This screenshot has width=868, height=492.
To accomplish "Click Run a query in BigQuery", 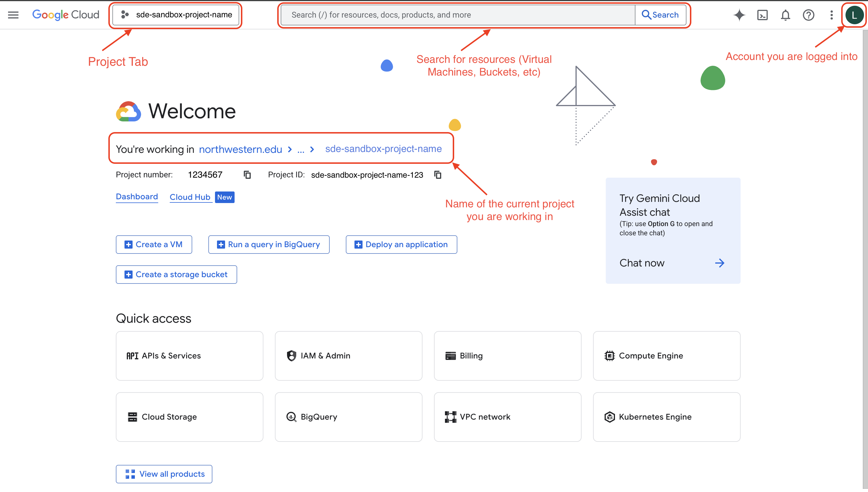I will (269, 244).
